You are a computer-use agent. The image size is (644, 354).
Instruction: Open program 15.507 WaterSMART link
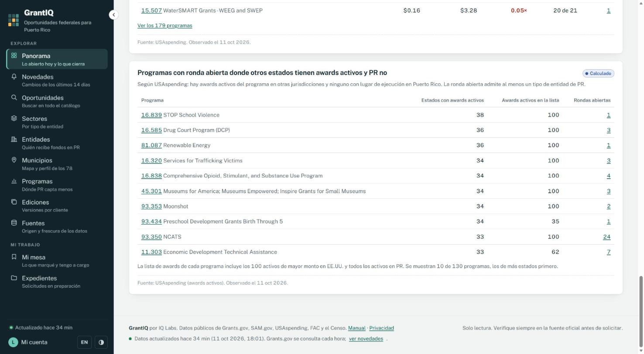[x=151, y=10]
